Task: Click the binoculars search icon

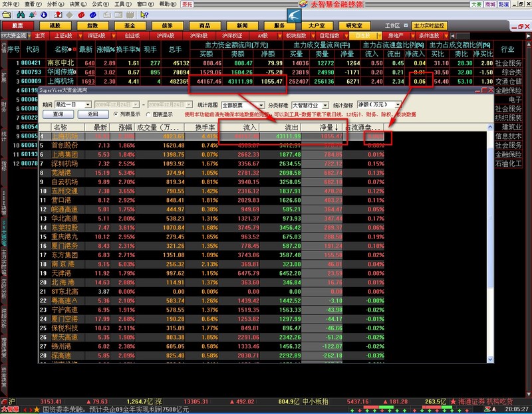Action: pos(21,15)
